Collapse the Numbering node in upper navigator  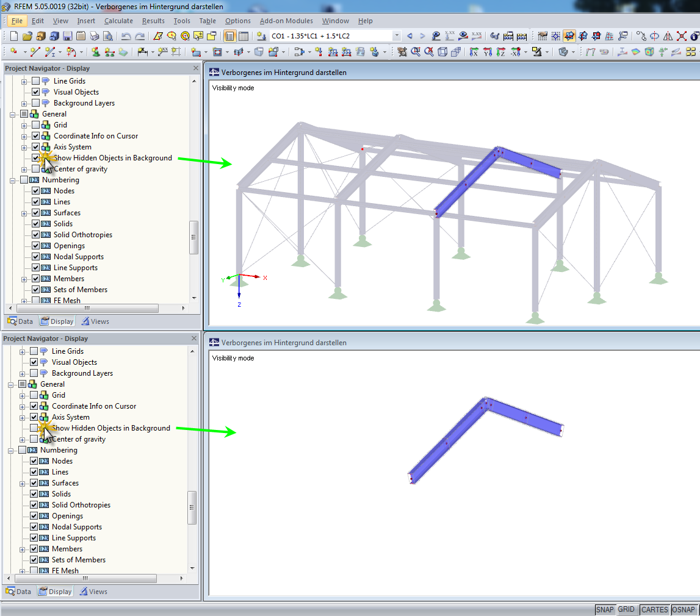[12, 180]
